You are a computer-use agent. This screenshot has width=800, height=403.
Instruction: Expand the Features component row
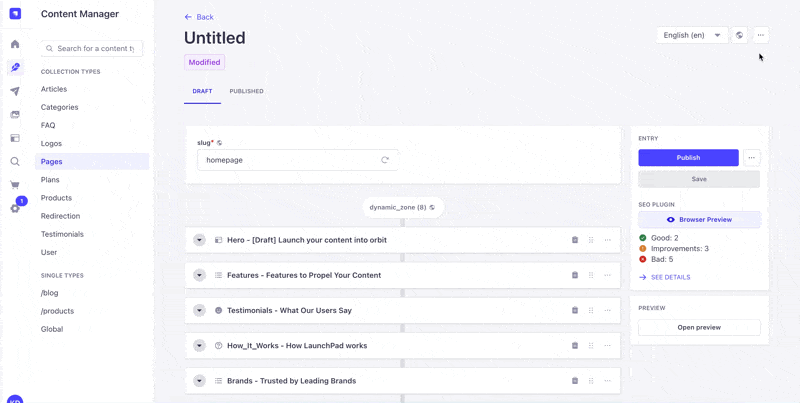pyautogui.click(x=199, y=275)
